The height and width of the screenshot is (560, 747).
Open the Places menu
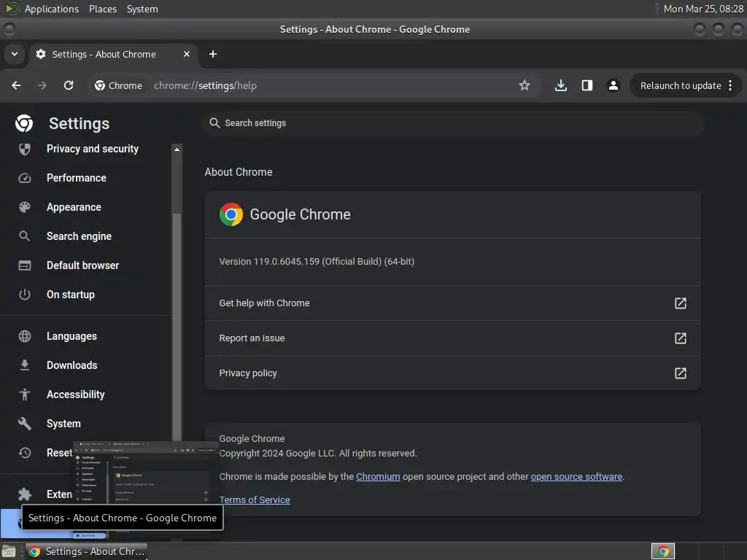pos(103,9)
